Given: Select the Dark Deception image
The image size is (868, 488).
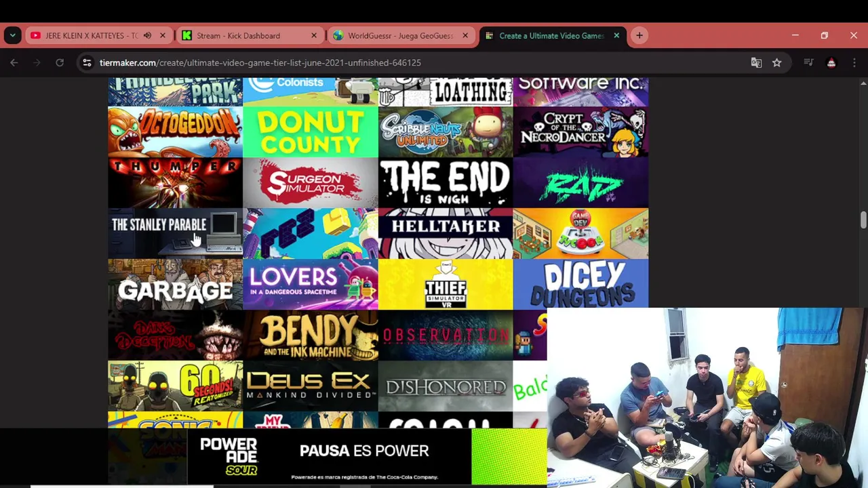Looking at the screenshot, I should 175,335.
